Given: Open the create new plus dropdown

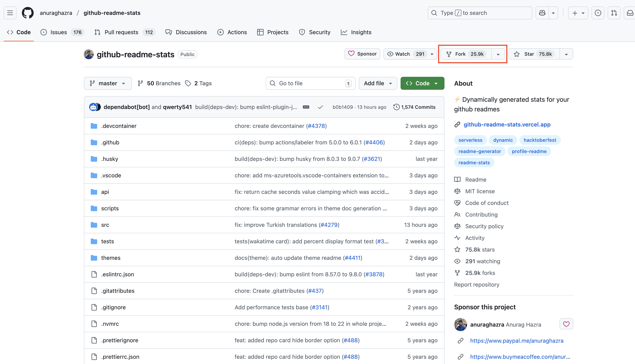Looking at the screenshot, I should coord(578,13).
